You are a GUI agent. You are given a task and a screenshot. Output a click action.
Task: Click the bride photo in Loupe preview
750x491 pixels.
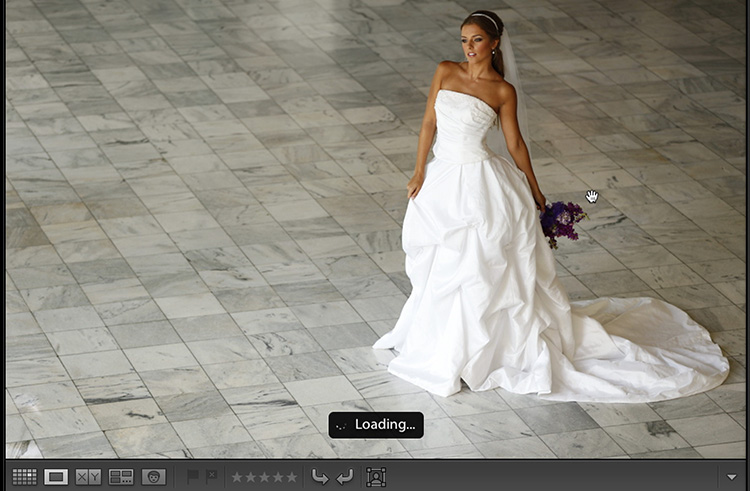[376, 229]
